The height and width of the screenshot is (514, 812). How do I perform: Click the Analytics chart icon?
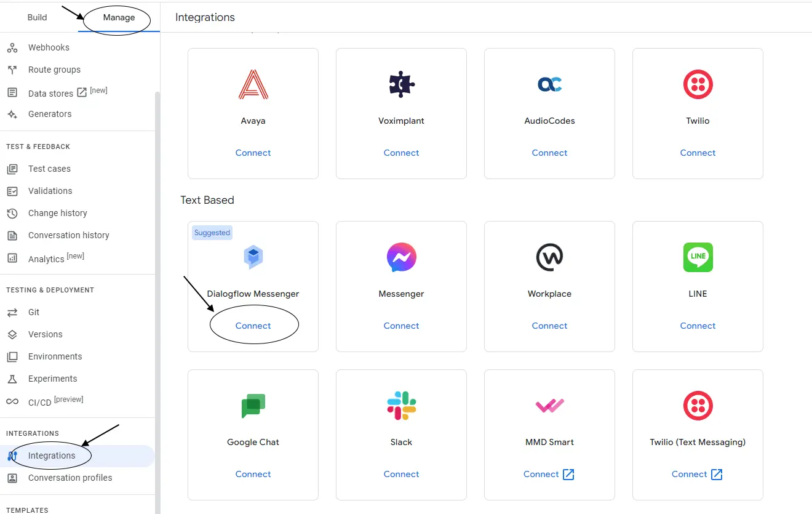(x=12, y=258)
